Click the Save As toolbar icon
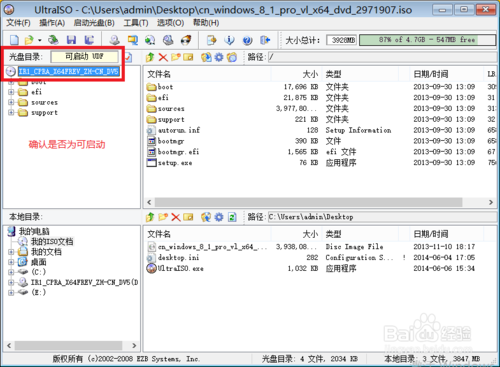This screenshot has height=367, width=500. [89, 40]
